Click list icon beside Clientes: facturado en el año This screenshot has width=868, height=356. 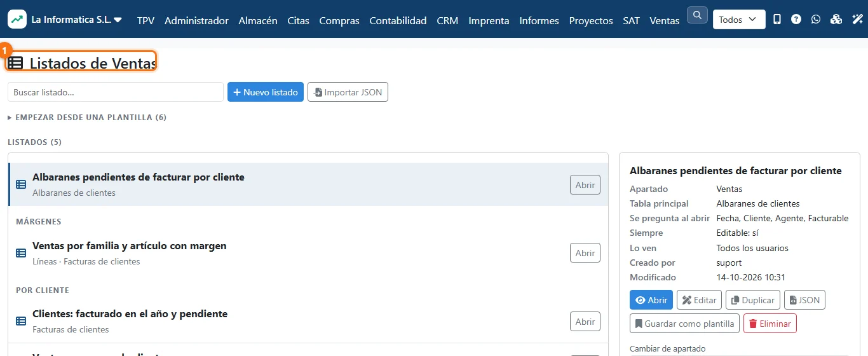coord(21,322)
